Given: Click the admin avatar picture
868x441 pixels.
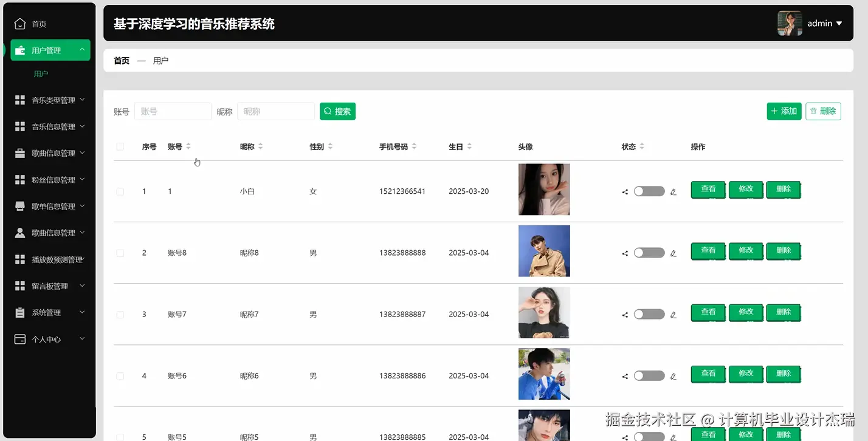Looking at the screenshot, I should click(x=790, y=23).
